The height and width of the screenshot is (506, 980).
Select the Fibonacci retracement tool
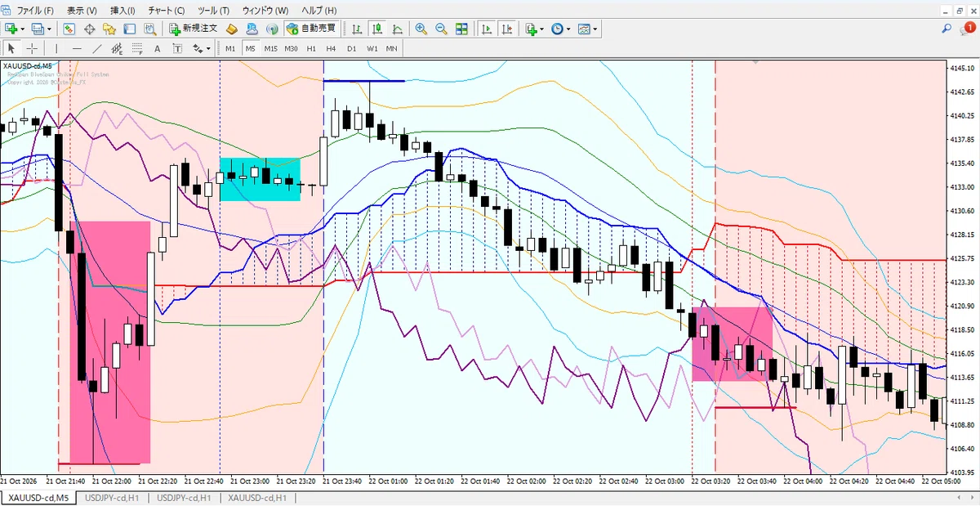point(137,48)
